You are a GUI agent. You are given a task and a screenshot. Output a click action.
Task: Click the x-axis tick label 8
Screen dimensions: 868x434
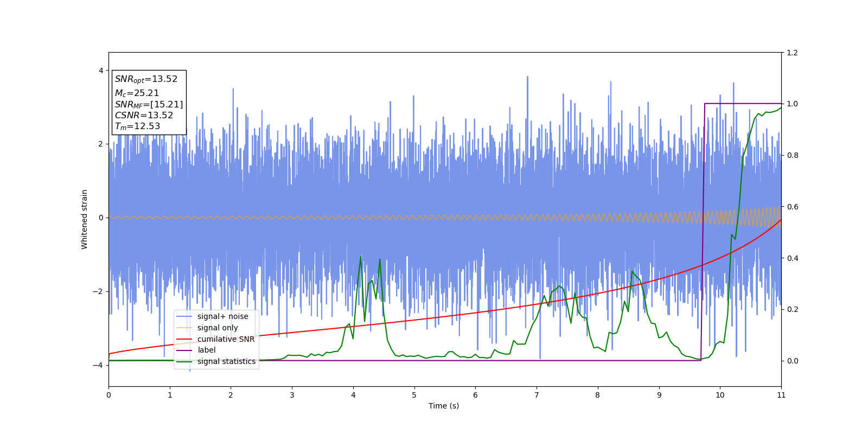click(x=598, y=395)
